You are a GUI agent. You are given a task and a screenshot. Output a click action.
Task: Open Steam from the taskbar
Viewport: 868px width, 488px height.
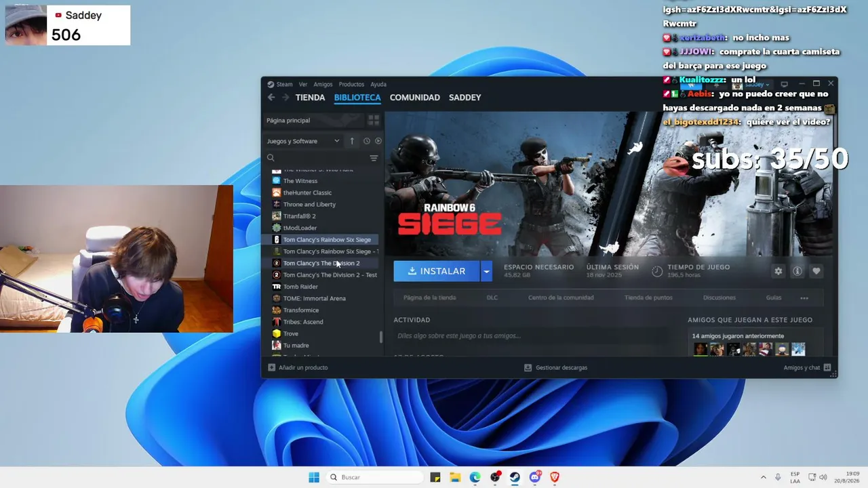[515, 477]
